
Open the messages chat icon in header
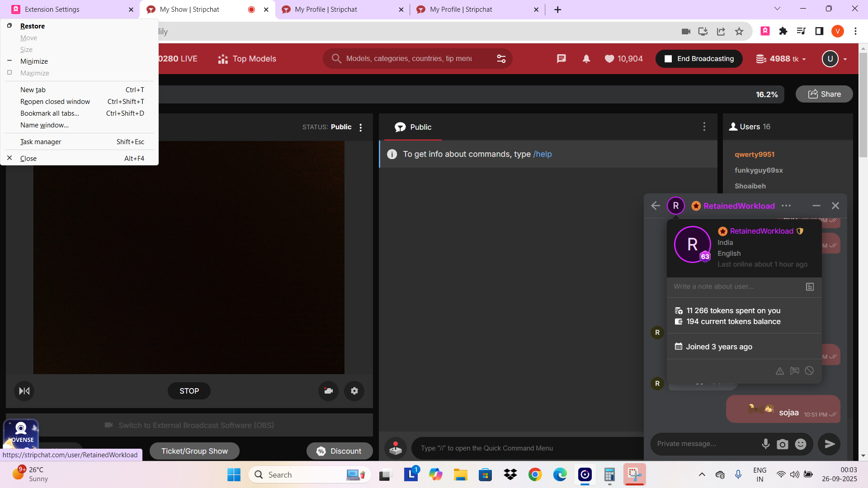click(561, 59)
